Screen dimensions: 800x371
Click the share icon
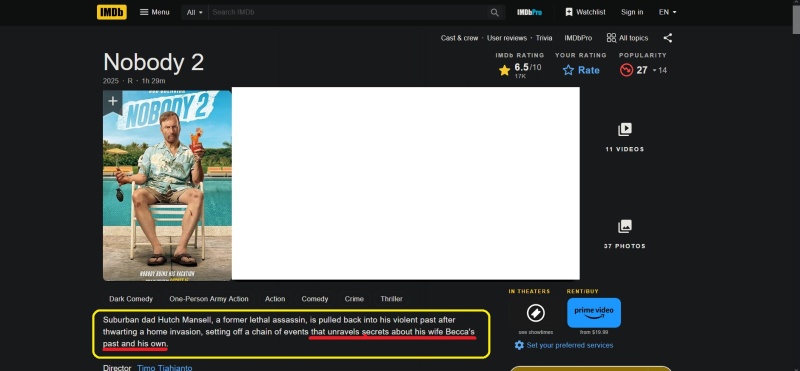coord(667,38)
